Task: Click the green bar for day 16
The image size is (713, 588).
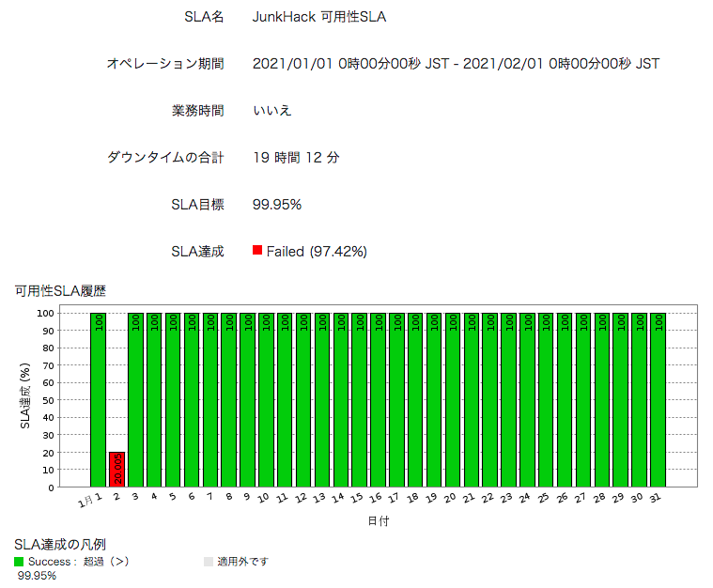Action: tap(378, 399)
